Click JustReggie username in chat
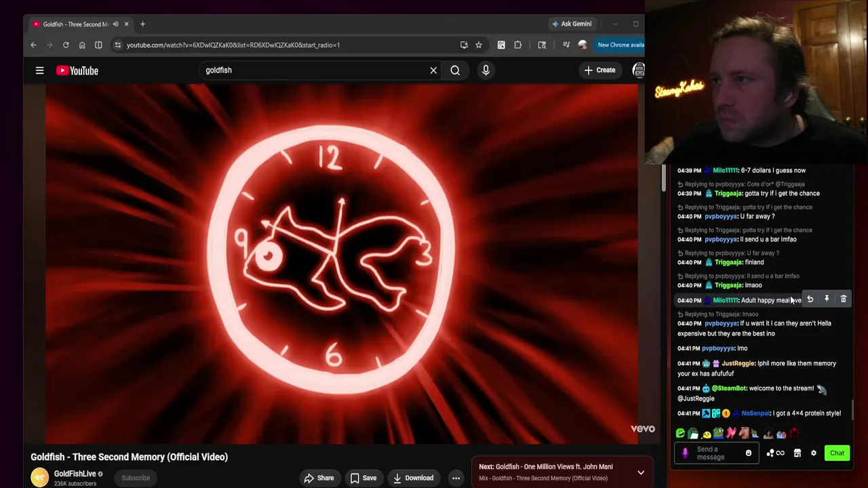Screen dimensions: 868x488 point(738,363)
